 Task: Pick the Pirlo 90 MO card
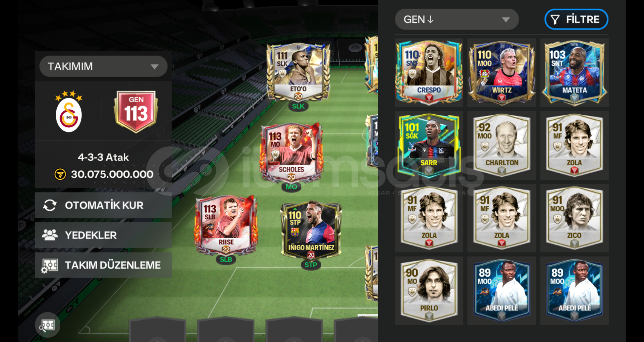point(429,290)
